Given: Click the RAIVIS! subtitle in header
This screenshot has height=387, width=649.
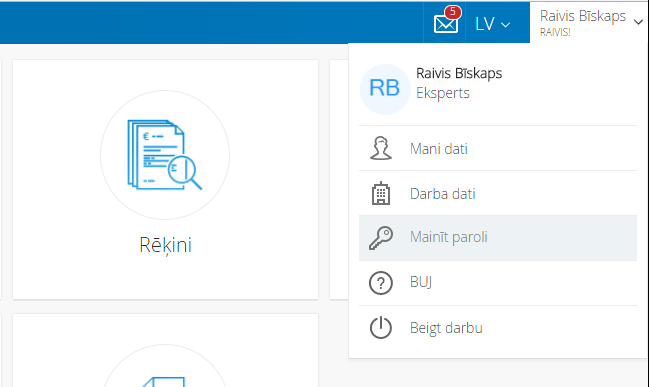Looking at the screenshot, I should point(555,32).
